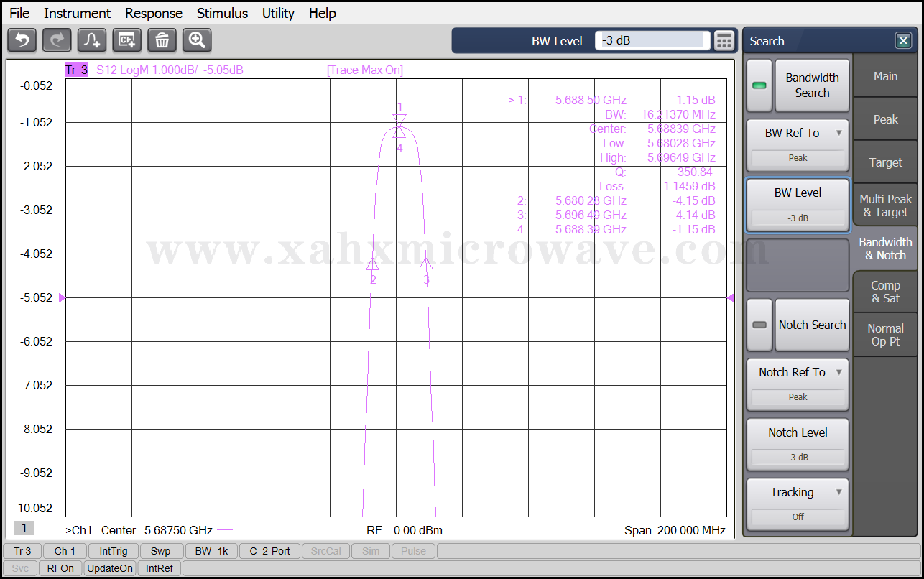924x579 pixels.
Task: Toggle the Bandwidth Search green indicator
Action: [x=759, y=85]
